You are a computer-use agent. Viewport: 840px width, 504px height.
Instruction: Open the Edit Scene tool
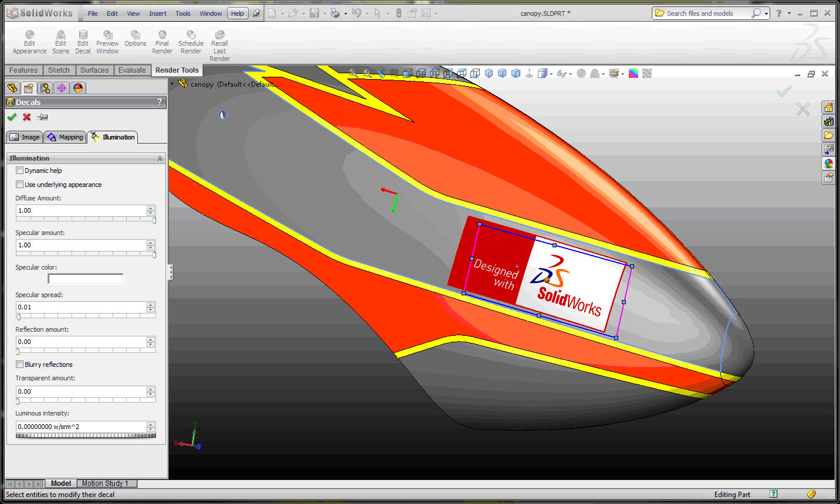(x=60, y=43)
